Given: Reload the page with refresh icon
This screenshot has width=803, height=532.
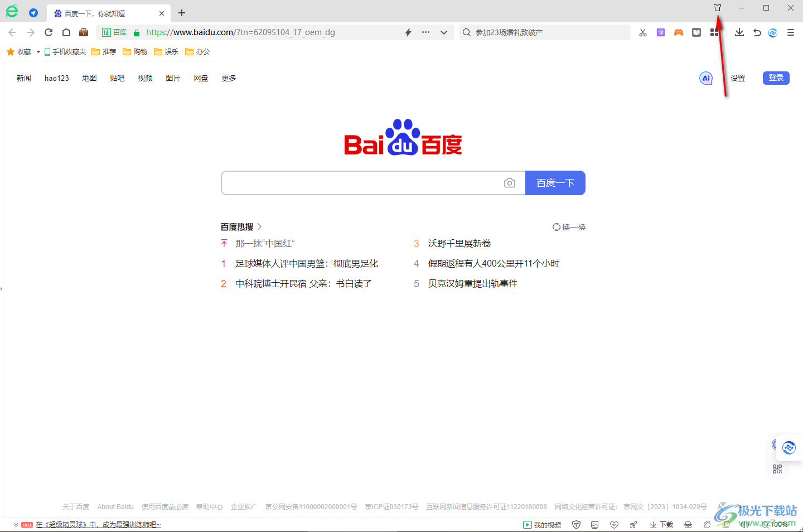Looking at the screenshot, I should point(49,32).
